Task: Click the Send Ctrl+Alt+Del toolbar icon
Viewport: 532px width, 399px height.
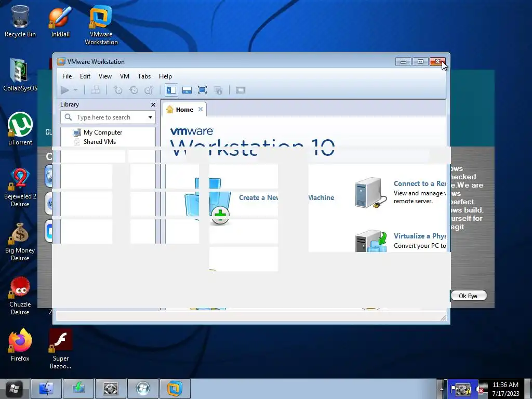Action: 96,90
